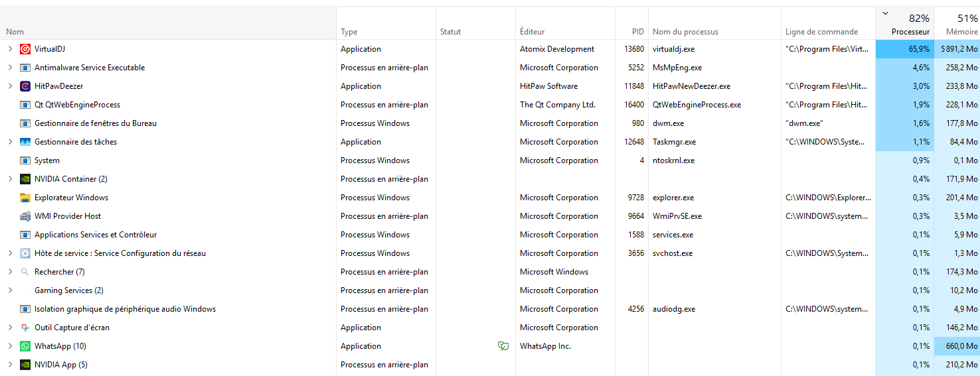The width and height of the screenshot is (980, 376).
Task: Click the Isolation graphique audio icon
Action: pyautogui.click(x=25, y=309)
